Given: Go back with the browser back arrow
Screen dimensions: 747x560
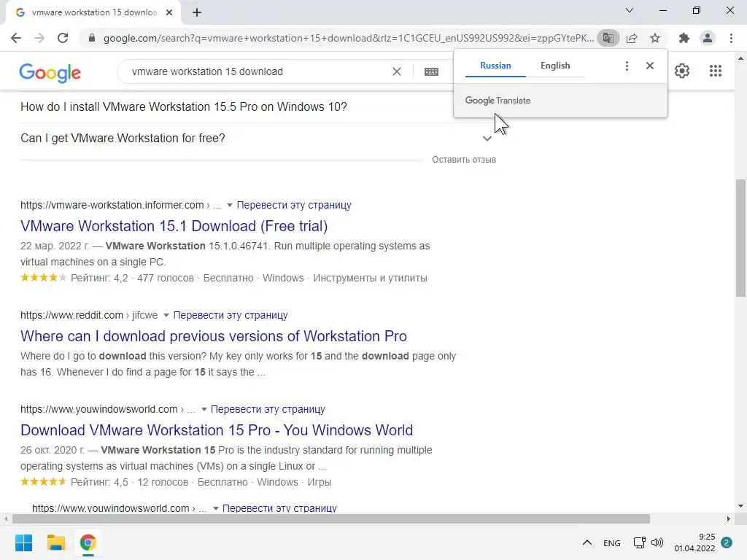Looking at the screenshot, I should [x=16, y=38].
